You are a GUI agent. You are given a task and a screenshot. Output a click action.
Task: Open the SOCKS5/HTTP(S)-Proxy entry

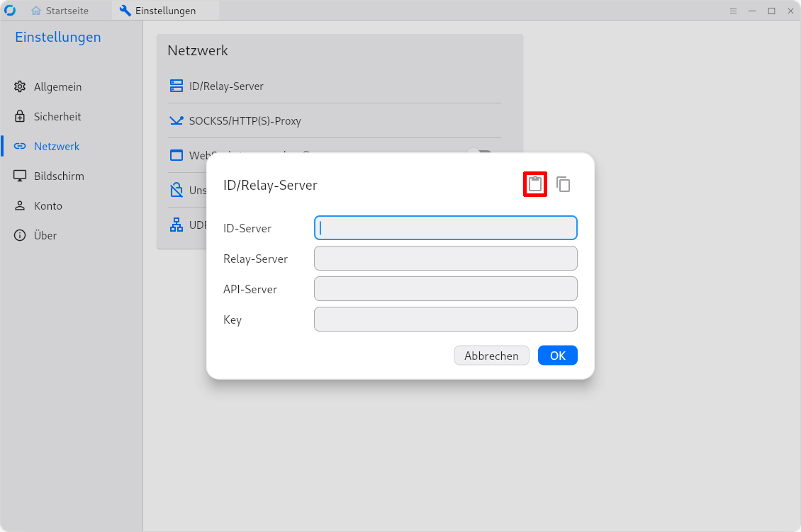(x=245, y=121)
